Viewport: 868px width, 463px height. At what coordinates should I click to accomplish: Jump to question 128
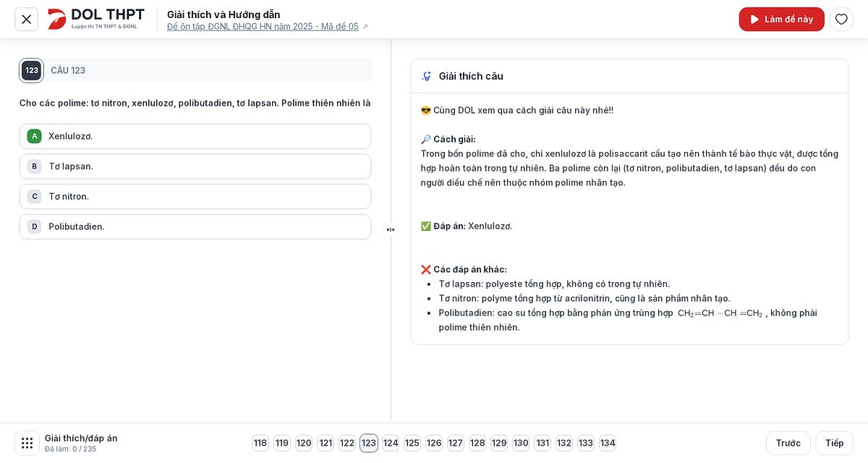(477, 443)
